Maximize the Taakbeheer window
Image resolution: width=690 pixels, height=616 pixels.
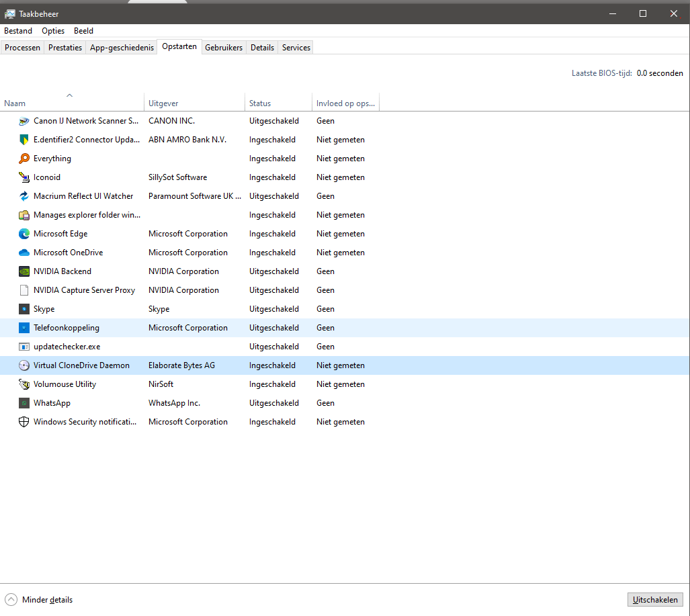point(643,13)
